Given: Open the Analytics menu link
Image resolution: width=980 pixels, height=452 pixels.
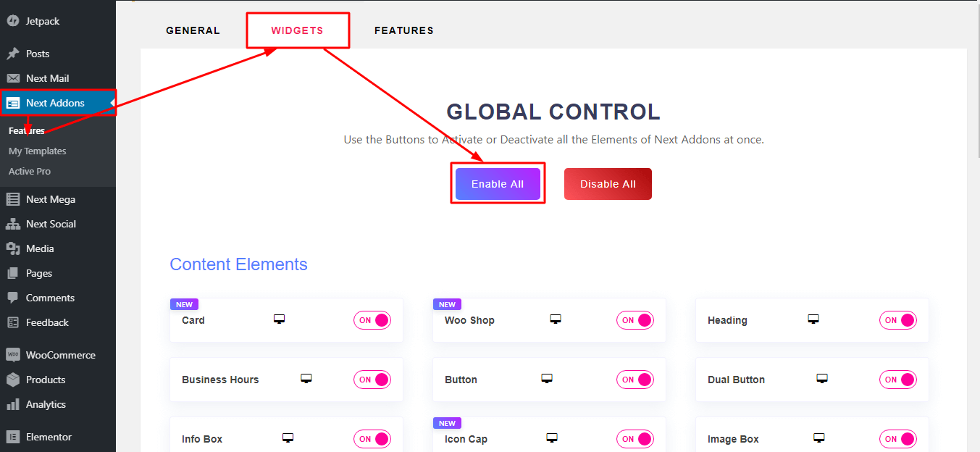Looking at the screenshot, I should 46,404.
